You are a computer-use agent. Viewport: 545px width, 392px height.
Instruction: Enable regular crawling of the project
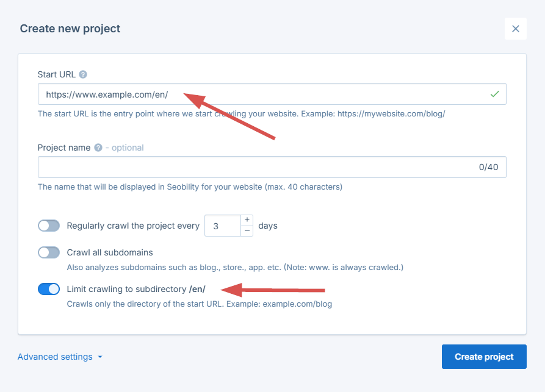point(49,226)
